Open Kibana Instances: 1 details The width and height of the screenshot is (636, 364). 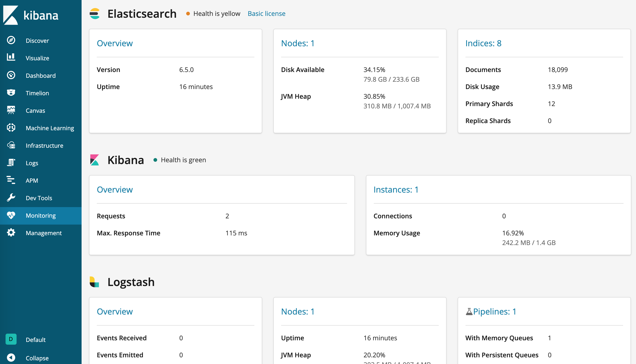396,190
